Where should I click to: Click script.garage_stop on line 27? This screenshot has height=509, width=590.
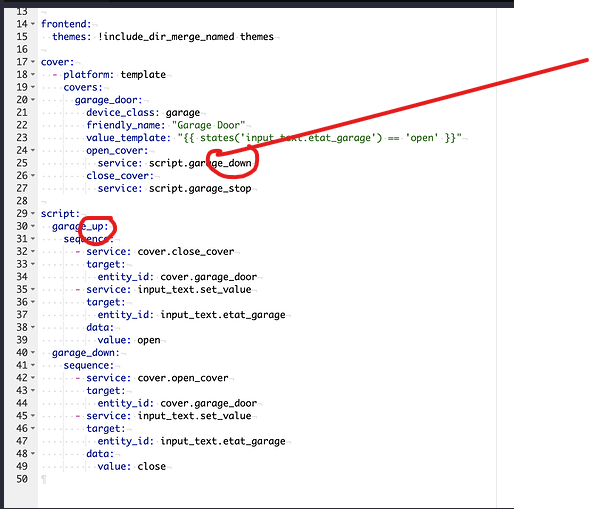(200, 188)
